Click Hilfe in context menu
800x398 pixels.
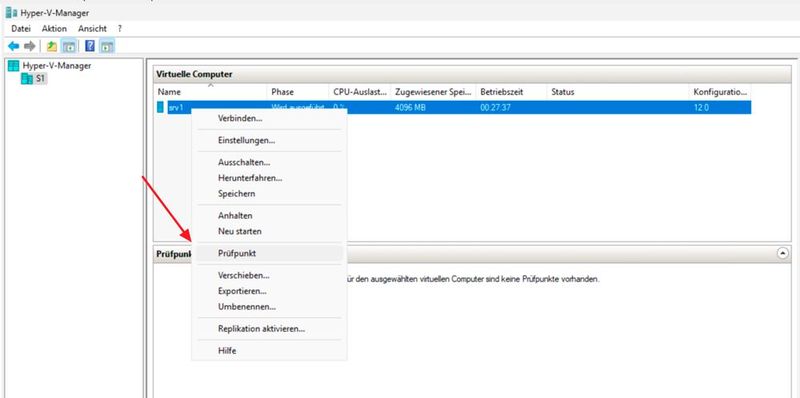coord(269,351)
